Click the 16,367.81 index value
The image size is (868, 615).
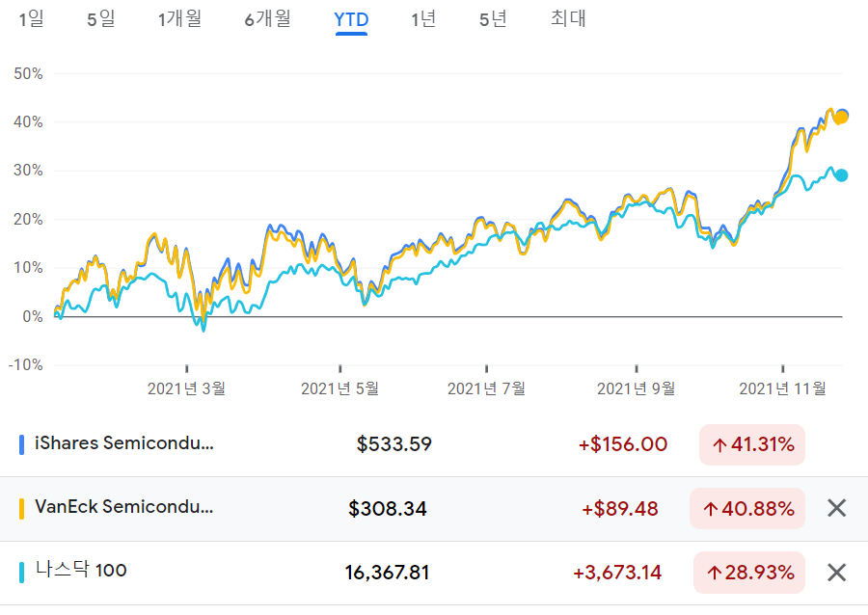pyautogui.click(x=387, y=573)
